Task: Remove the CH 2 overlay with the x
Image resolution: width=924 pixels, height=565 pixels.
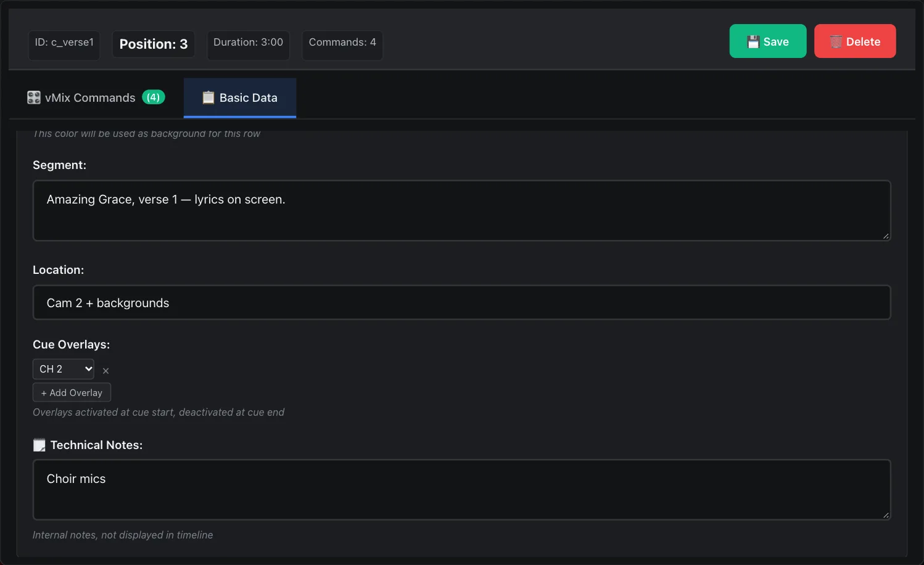Action: click(105, 371)
